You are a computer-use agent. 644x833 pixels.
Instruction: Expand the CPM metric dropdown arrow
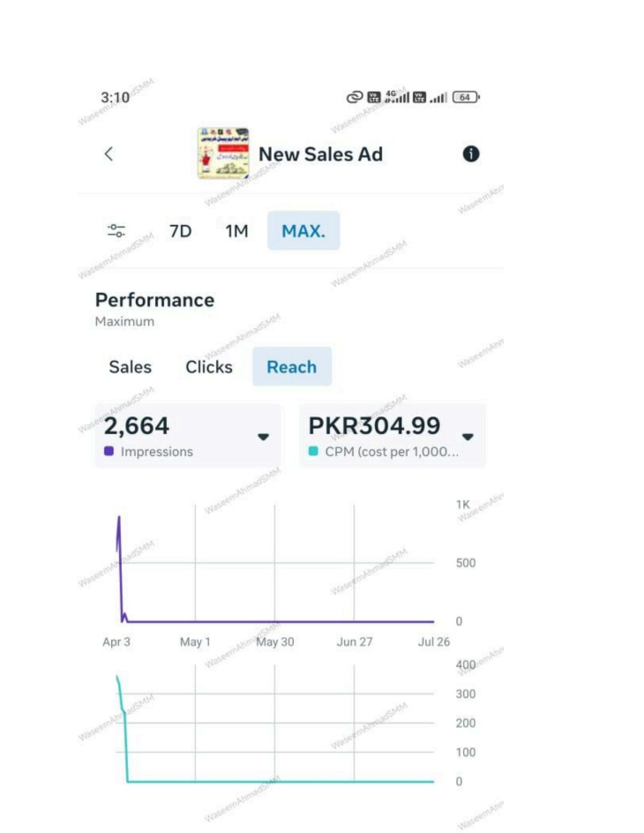(x=468, y=437)
